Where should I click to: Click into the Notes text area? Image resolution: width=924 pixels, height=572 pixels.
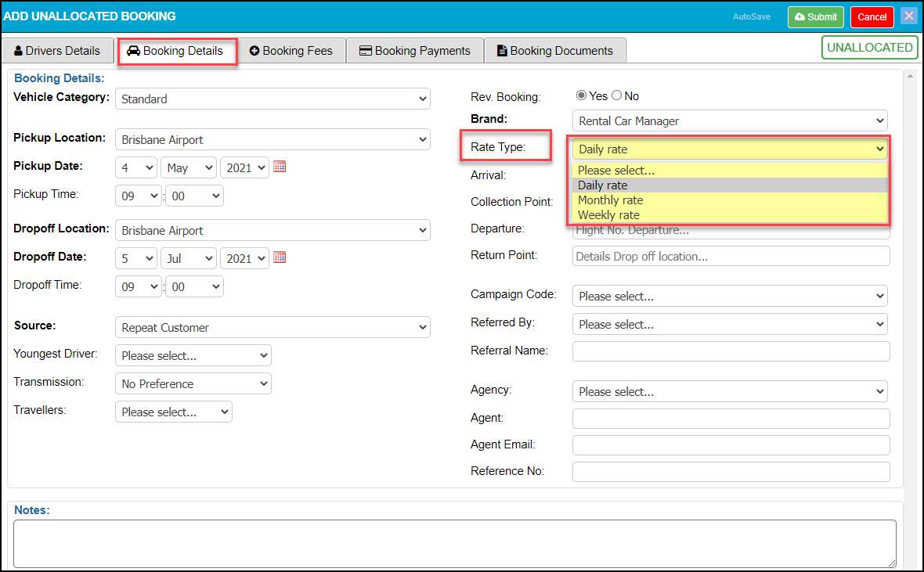coord(454,543)
